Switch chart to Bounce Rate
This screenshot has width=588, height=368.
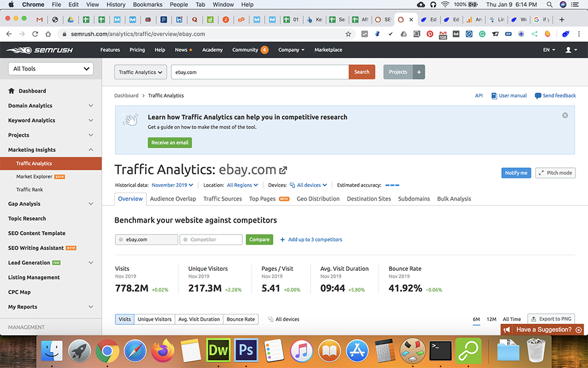point(241,319)
